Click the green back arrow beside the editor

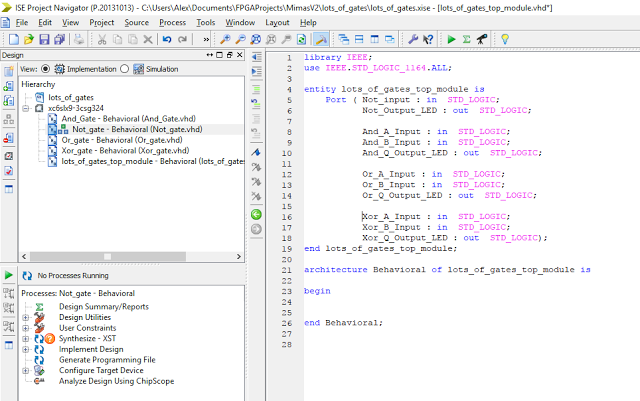pyautogui.click(x=255, y=213)
